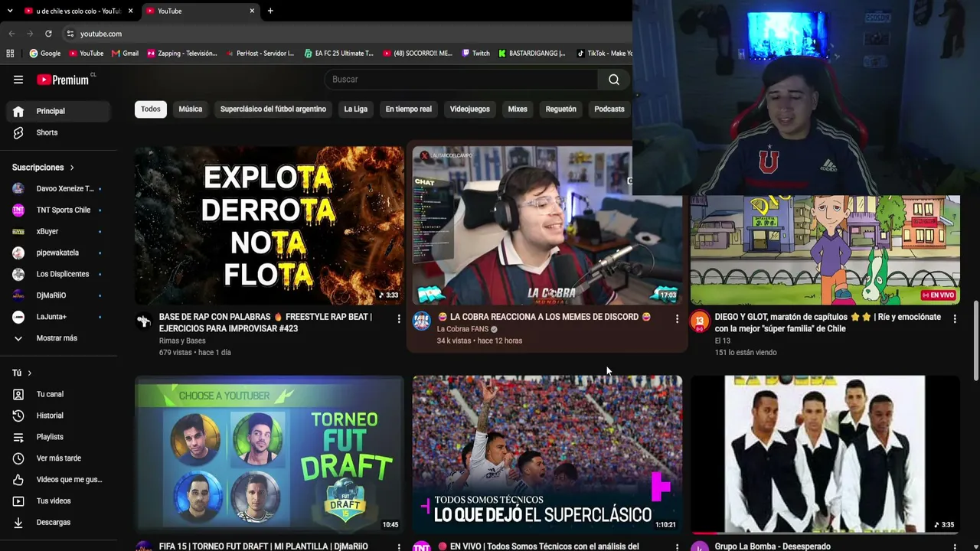Viewport: 980px width, 551px height.
Task: Open DjMaRiiO channel subscription
Action: 58,295
